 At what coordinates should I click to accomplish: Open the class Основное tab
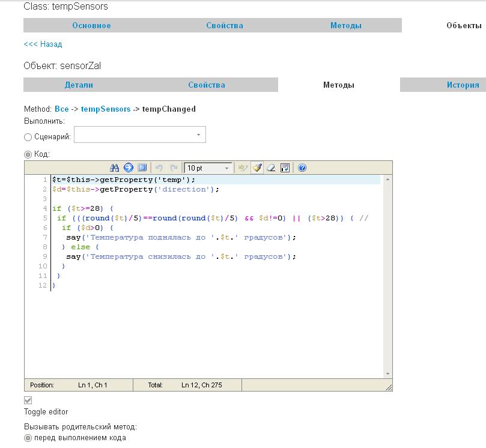pyautogui.click(x=91, y=25)
